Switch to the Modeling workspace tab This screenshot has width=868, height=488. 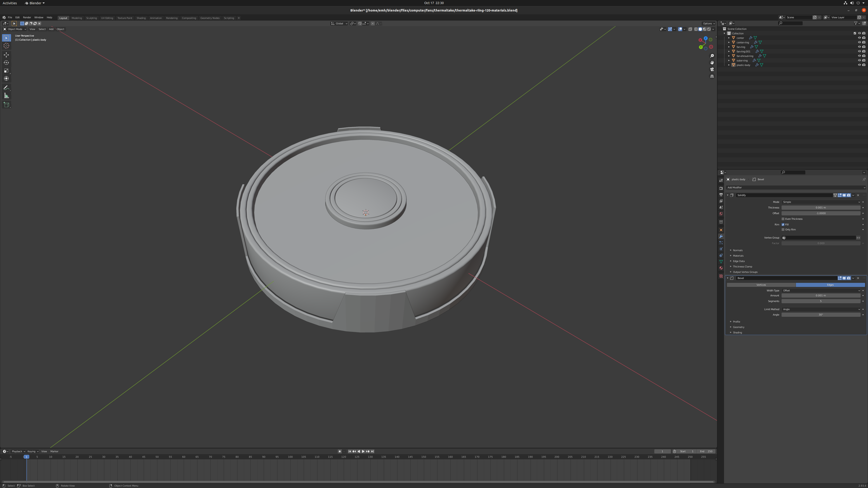tap(77, 18)
